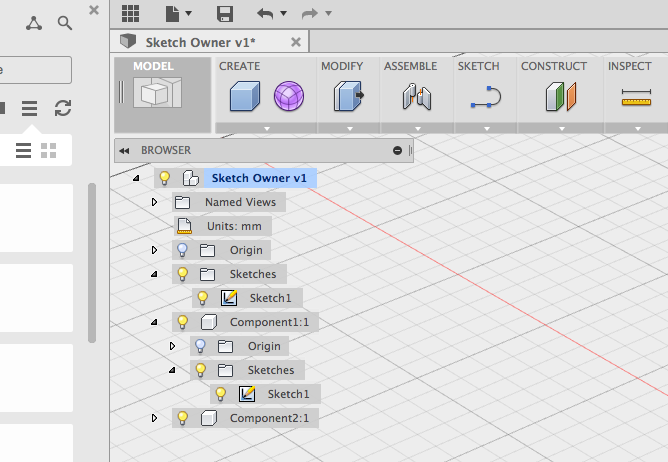Show the top-level Origin with its lightbulb
Viewport: 668px width, 462px height.
tap(182, 250)
